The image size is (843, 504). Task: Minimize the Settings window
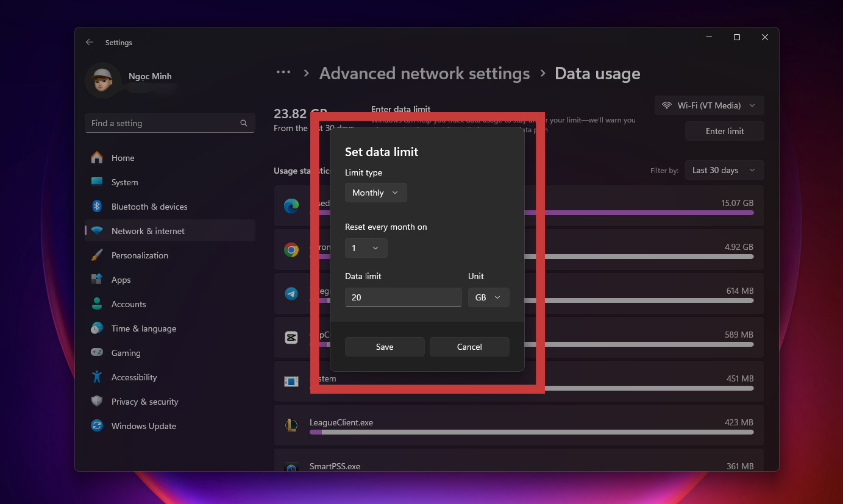click(709, 37)
